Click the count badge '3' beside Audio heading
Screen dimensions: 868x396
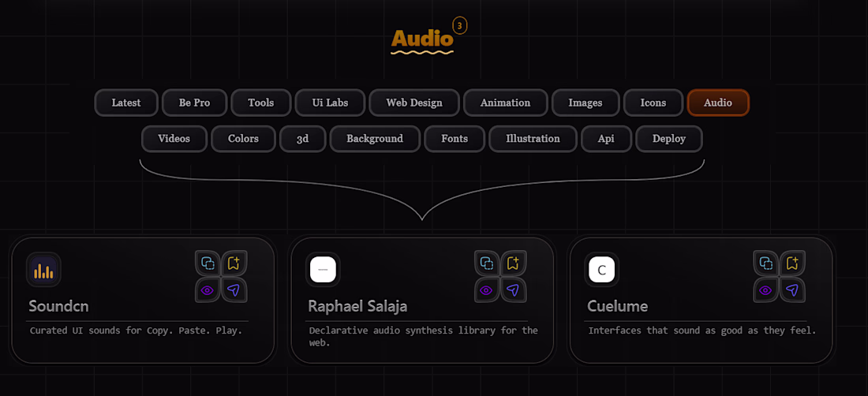point(459,26)
